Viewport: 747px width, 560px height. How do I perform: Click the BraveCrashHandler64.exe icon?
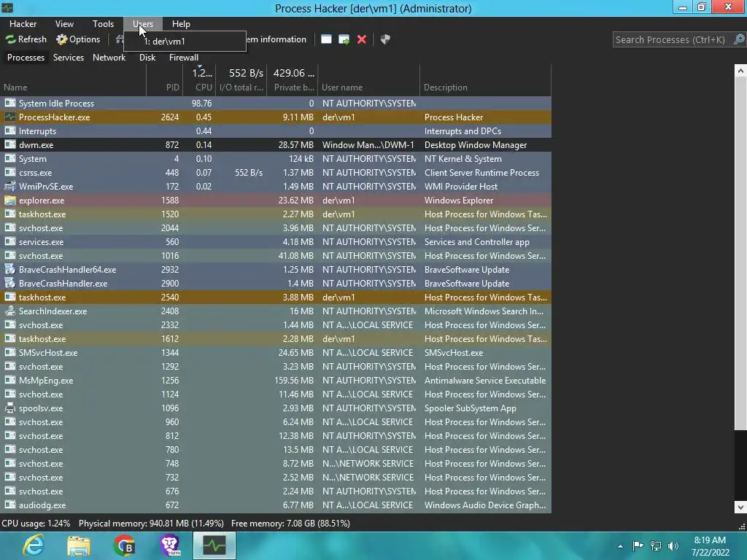point(9,270)
